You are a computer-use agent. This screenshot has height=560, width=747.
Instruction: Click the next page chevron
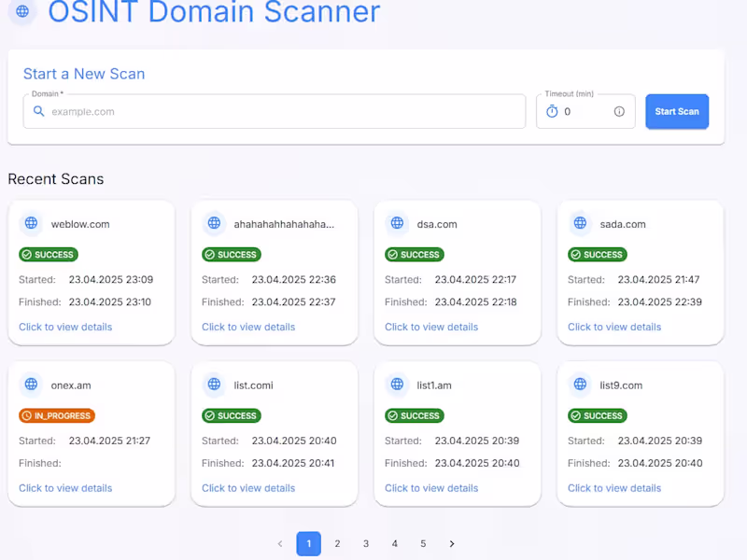pos(452,543)
